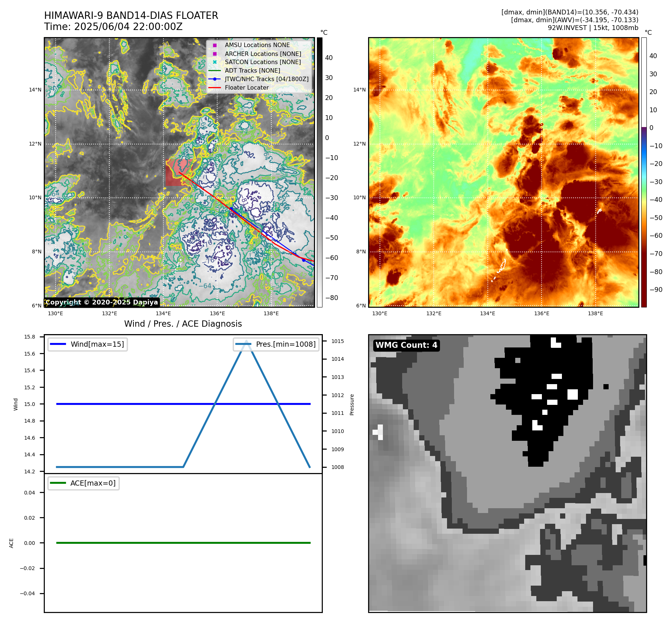672x626 pixels.
Task: Click the 1015 tick on pressure axis
Action: [338, 341]
